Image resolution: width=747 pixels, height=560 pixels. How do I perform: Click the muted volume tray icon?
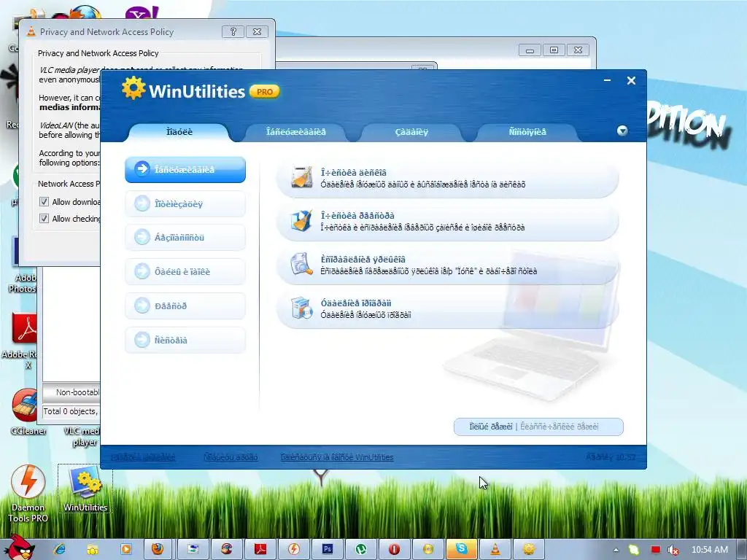(x=673, y=550)
